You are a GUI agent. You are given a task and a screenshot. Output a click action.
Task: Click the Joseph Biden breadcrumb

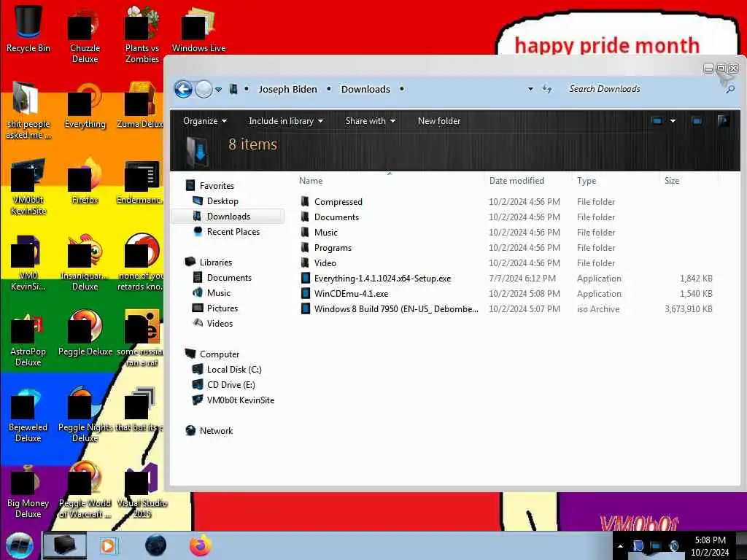287,89
